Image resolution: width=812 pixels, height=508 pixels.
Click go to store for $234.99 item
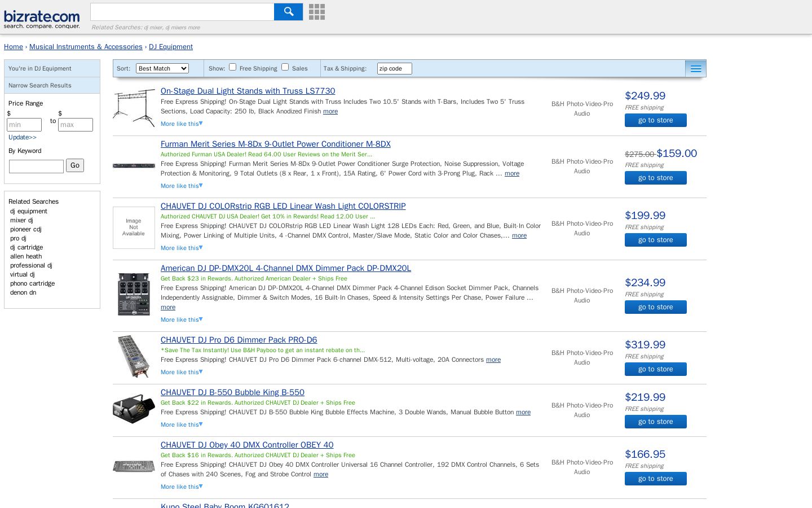[x=656, y=307]
